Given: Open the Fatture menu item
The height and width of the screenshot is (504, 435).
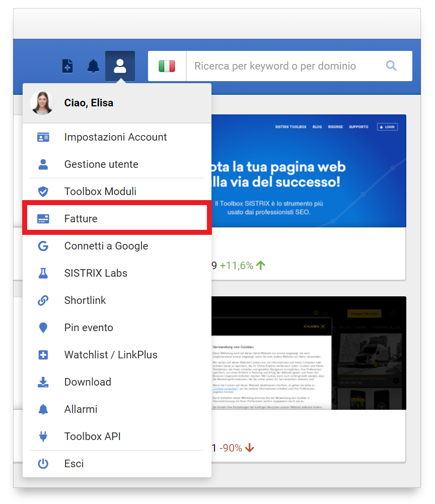Looking at the screenshot, I should pyautogui.click(x=81, y=219).
